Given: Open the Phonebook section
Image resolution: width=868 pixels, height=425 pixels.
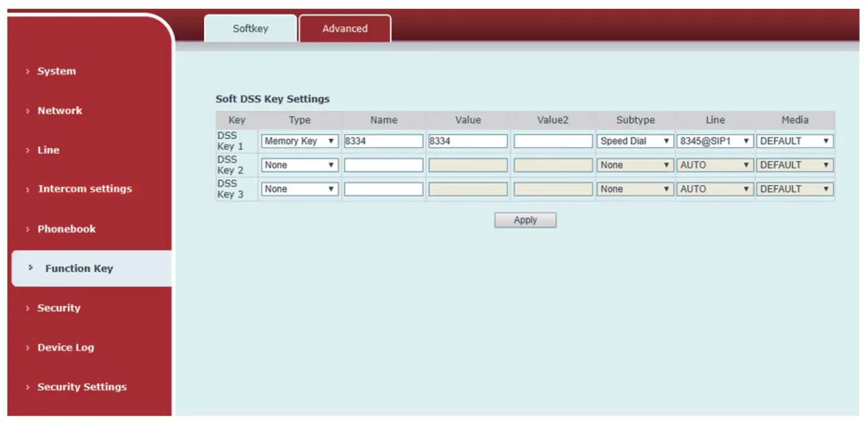Looking at the screenshot, I should pos(66,229).
